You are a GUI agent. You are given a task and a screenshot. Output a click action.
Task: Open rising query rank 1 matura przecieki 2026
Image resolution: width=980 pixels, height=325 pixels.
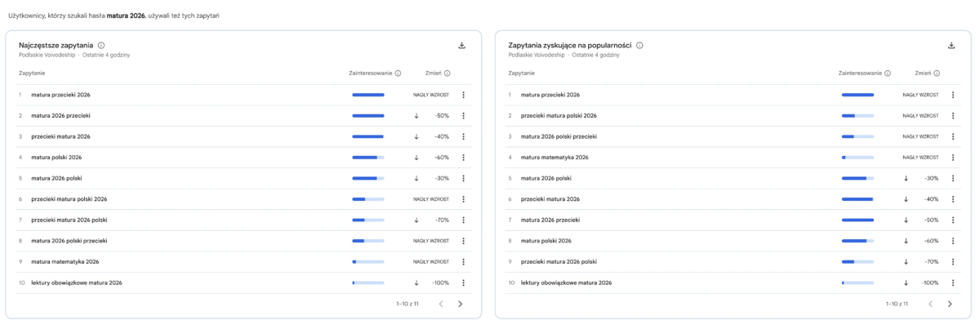[551, 95]
